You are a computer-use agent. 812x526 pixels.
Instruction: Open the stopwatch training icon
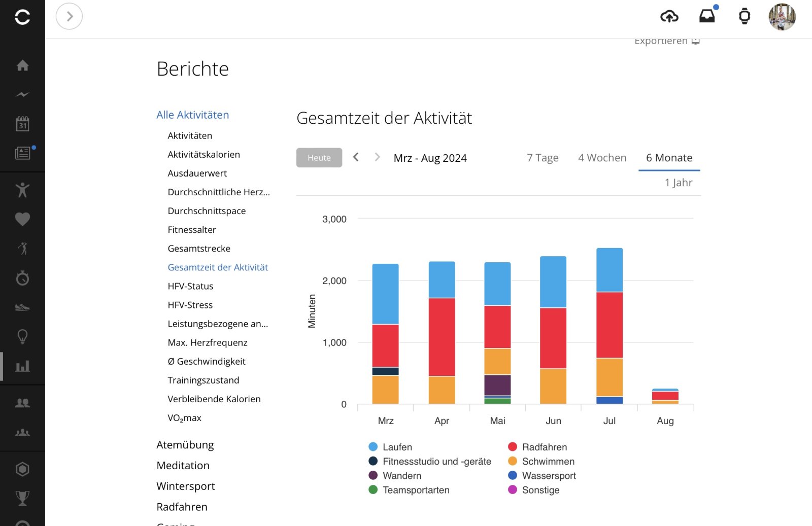(x=22, y=278)
